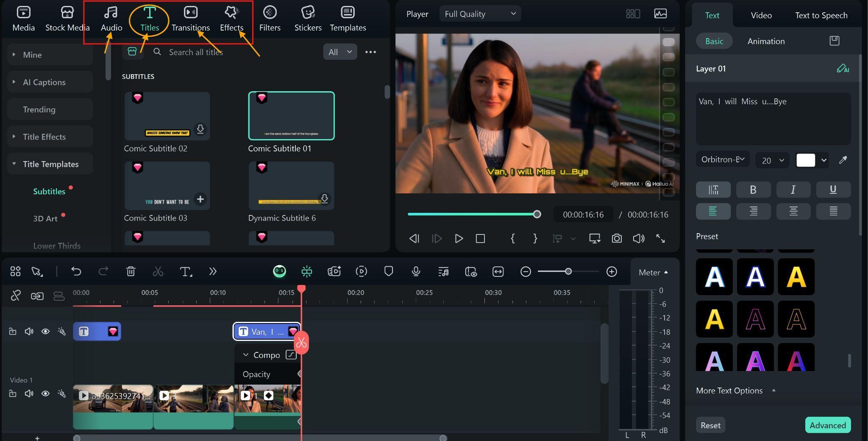Open the Templates tab

click(x=348, y=19)
